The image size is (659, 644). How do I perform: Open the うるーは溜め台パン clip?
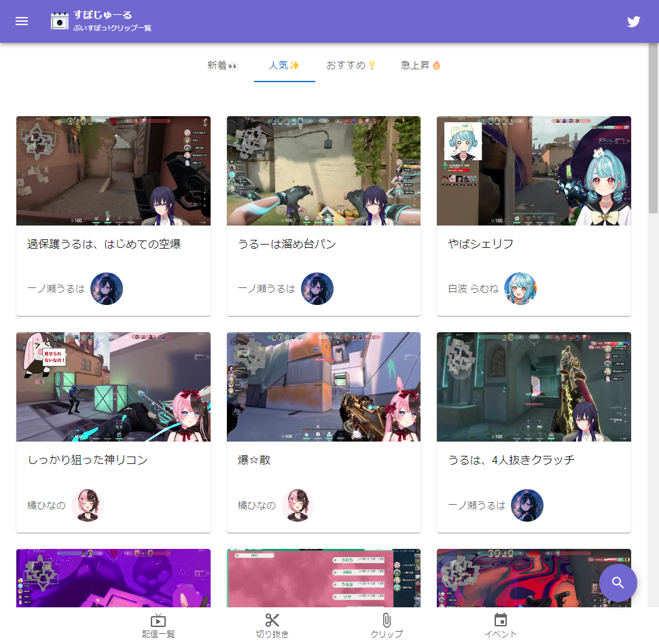(287, 244)
